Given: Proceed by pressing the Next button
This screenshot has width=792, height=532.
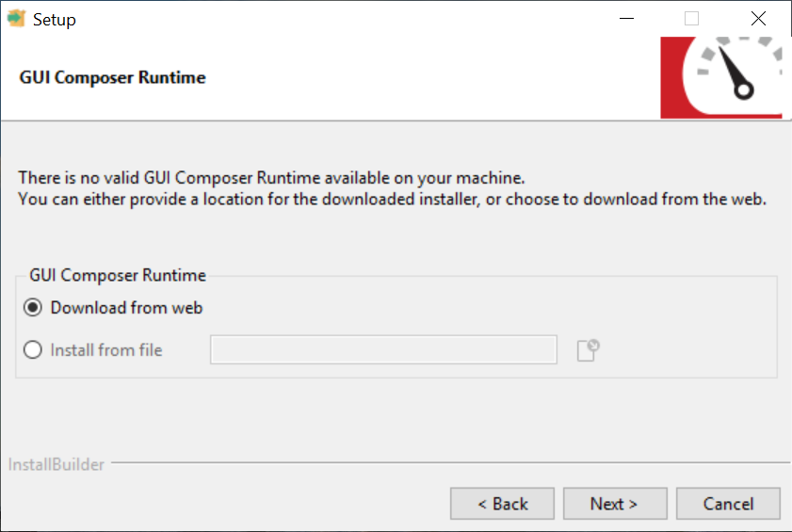Looking at the screenshot, I should pyautogui.click(x=615, y=504).
